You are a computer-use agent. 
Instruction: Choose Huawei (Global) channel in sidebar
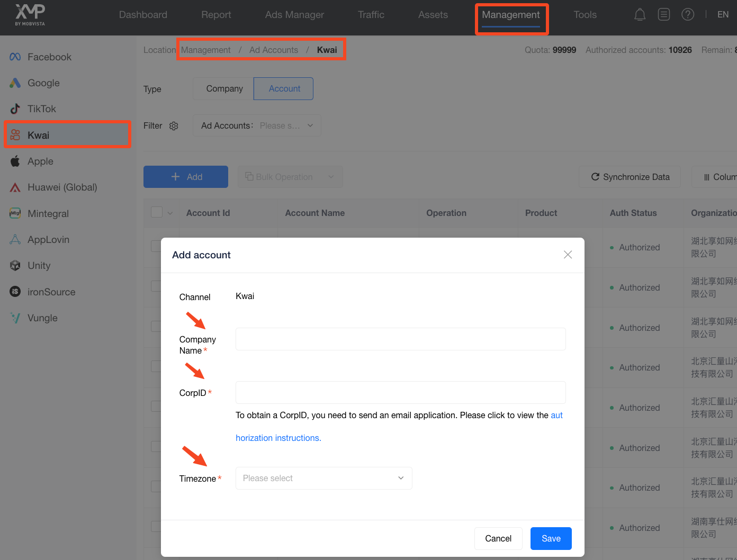point(62,187)
